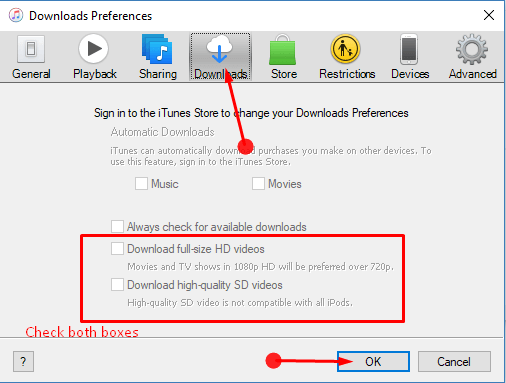Enable Download high-quality SD videos
The width and height of the screenshot is (506, 383).
tap(117, 285)
